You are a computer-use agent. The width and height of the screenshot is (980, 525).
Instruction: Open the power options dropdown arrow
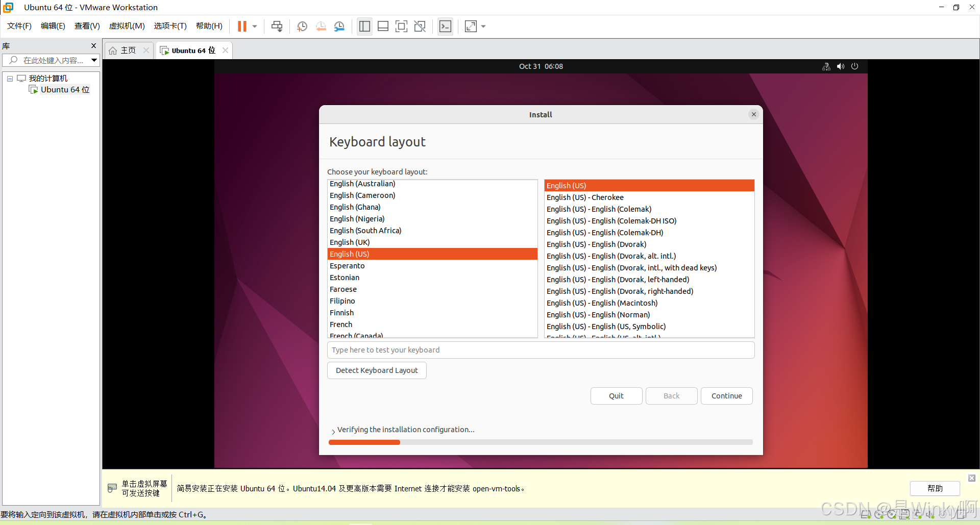[255, 27]
